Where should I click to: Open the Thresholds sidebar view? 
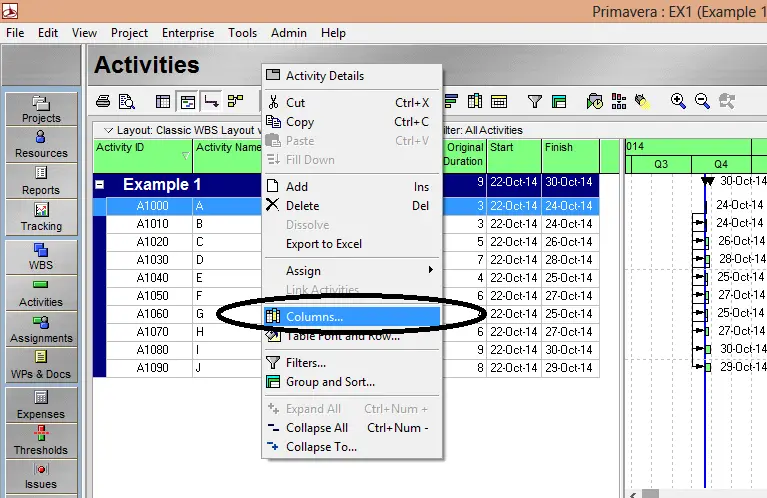click(x=41, y=441)
